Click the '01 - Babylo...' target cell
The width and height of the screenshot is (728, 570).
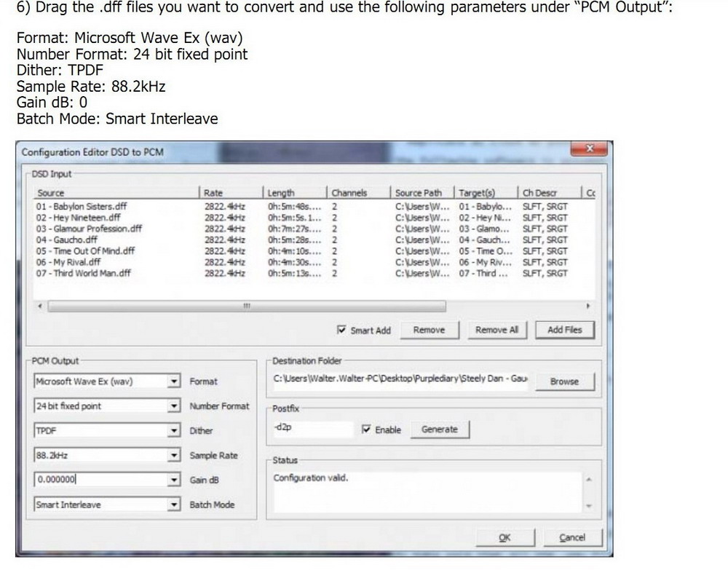point(485,207)
